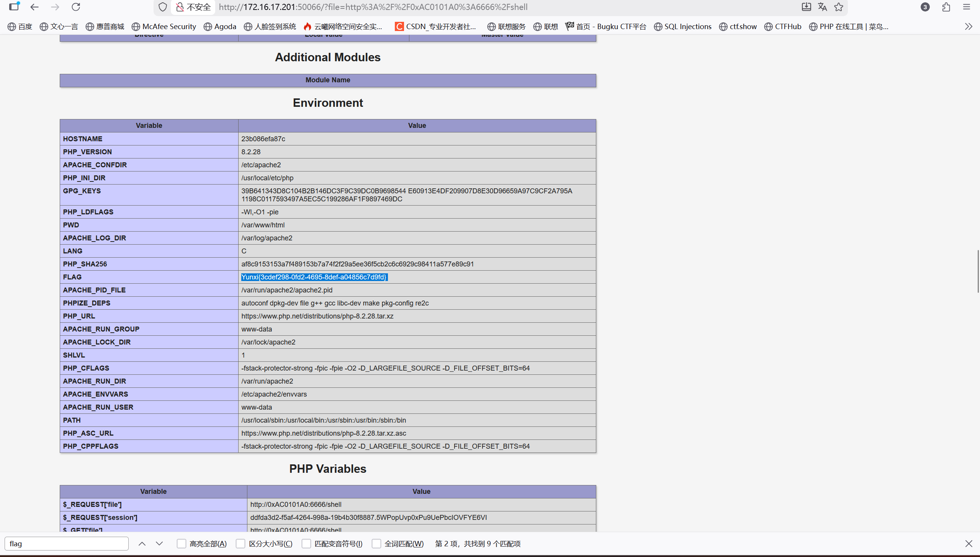Viewport: 980px width, 557px height.
Task: Open the ctf.show bookmark
Action: (x=738, y=26)
